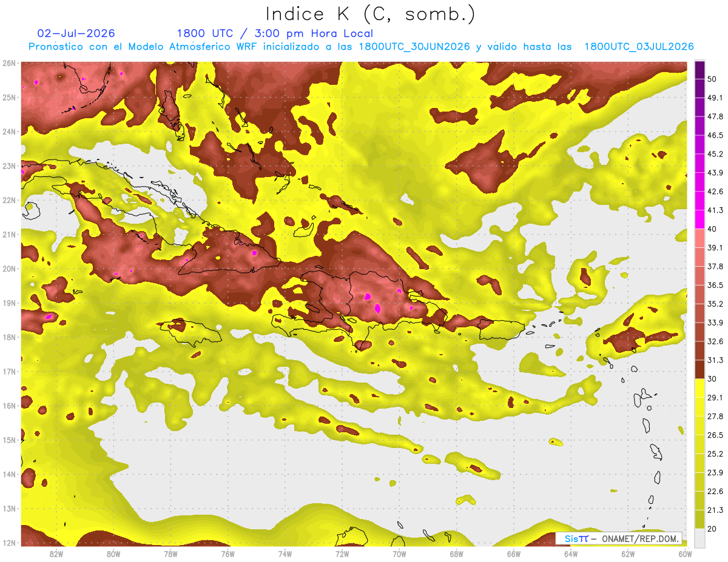Click the longitude label "82W"

[x=56, y=554]
